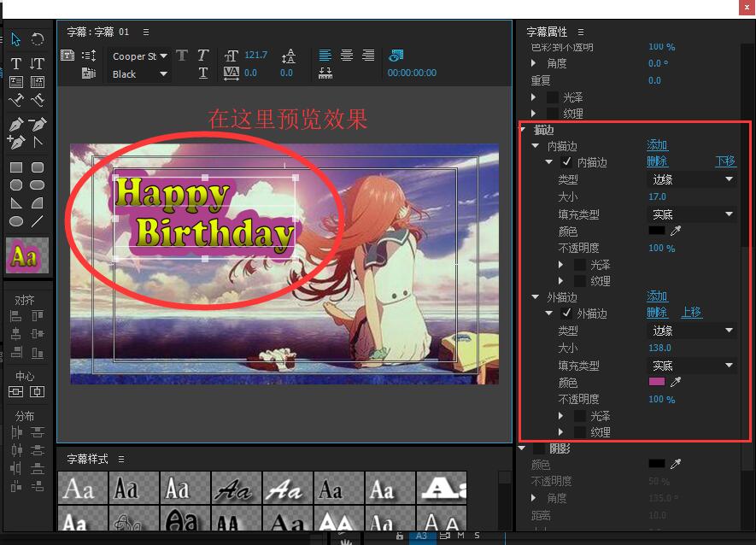Select the Selection arrow tool
Viewport: 756px width, 545px height.
tap(15, 39)
